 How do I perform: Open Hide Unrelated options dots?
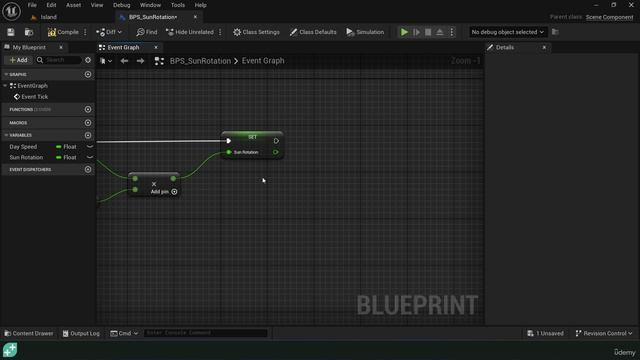coord(220,32)
